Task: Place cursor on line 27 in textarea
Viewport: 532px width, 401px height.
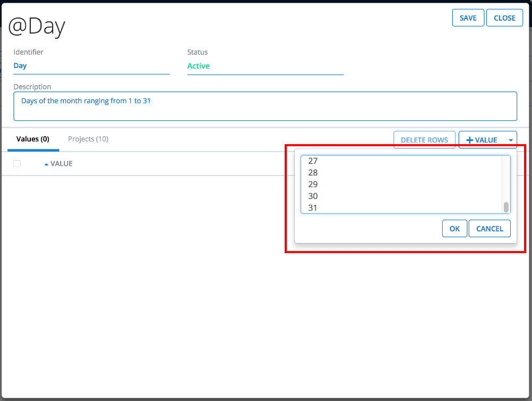Action: tap(313, 161)
